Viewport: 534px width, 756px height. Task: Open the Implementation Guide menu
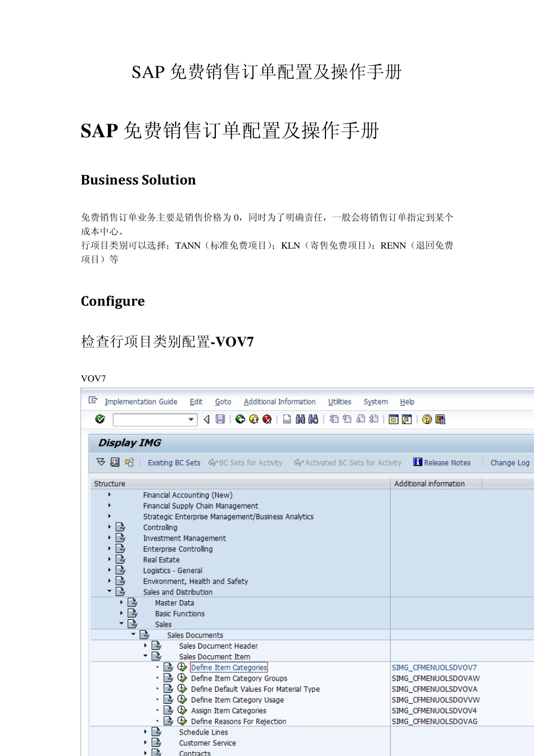(x=141, y=402)
